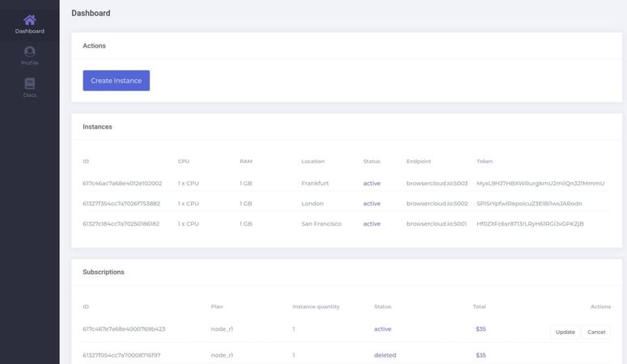Click endpoint browsercloud.io:5002
The width and height of the screenshot is (627, 364).
(437, 204)
